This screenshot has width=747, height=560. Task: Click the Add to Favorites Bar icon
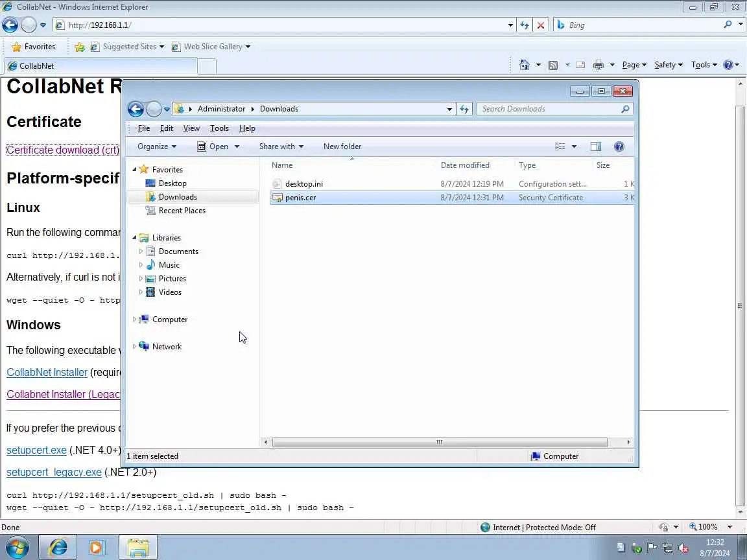pos(80,47)
